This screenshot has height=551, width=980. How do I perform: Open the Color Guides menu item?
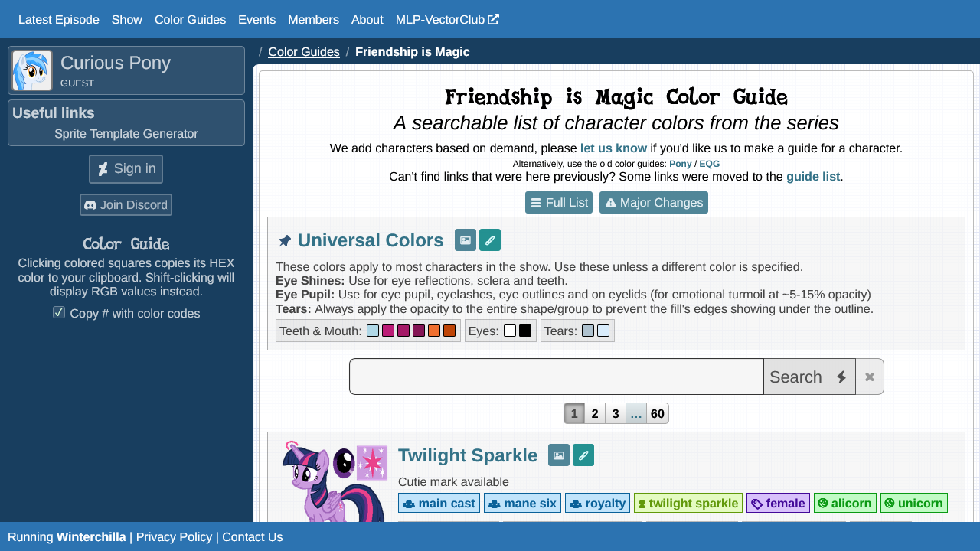tap(190, 20)
